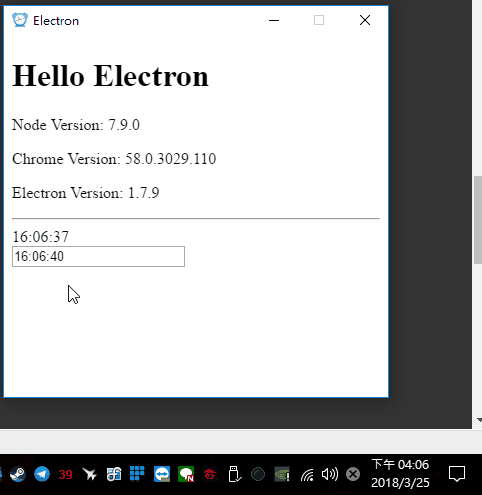Click the Electron app clock icon in title bar
Screen dimensions: 482x495
tap(20, 20)
